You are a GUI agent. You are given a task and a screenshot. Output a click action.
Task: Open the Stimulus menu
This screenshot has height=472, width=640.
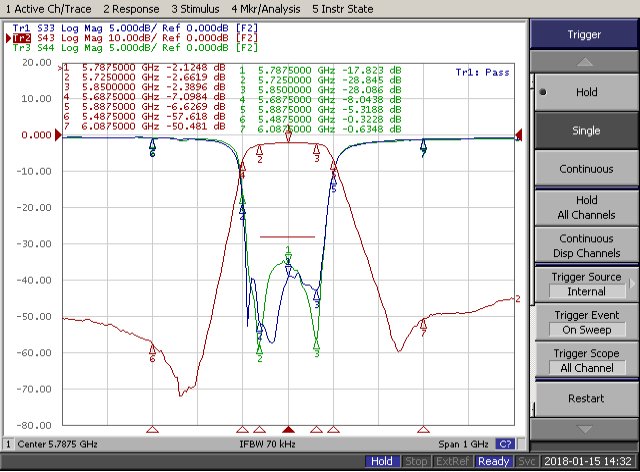coord(195,9)
